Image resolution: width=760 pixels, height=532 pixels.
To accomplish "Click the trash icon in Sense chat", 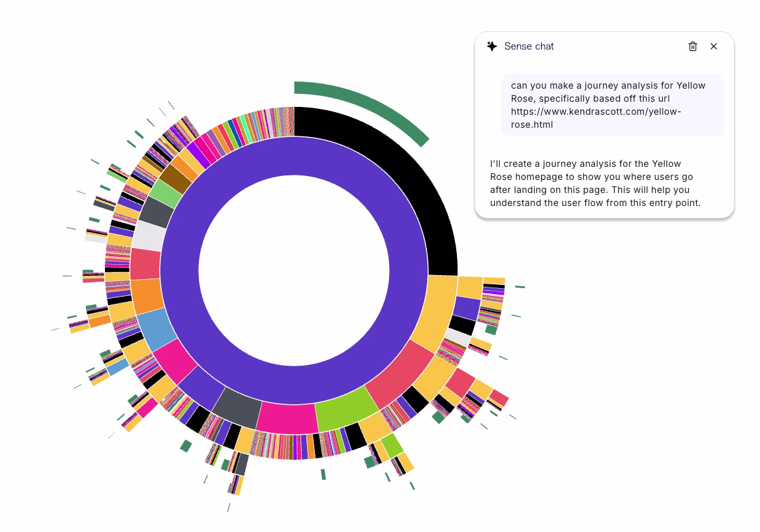I will [693, 46].
